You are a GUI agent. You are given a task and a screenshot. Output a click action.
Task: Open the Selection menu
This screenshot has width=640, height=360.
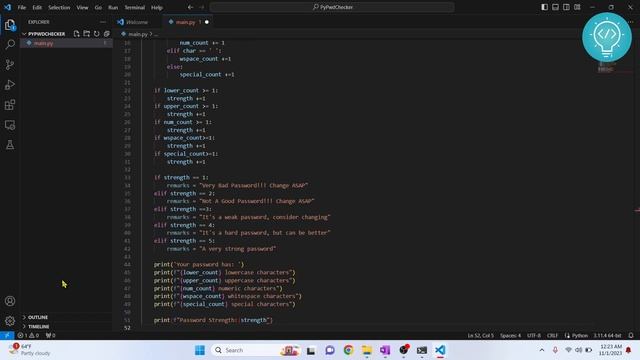[x=59, y=7]
